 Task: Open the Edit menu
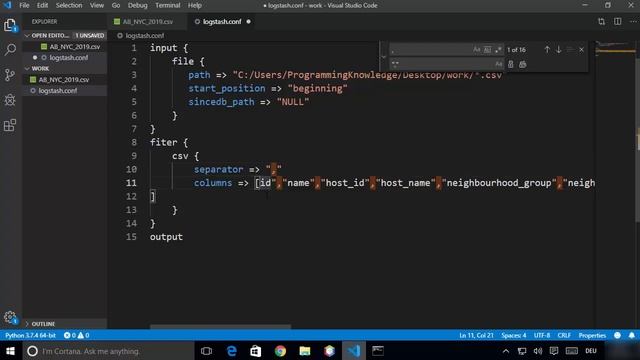tap(42, 5)
